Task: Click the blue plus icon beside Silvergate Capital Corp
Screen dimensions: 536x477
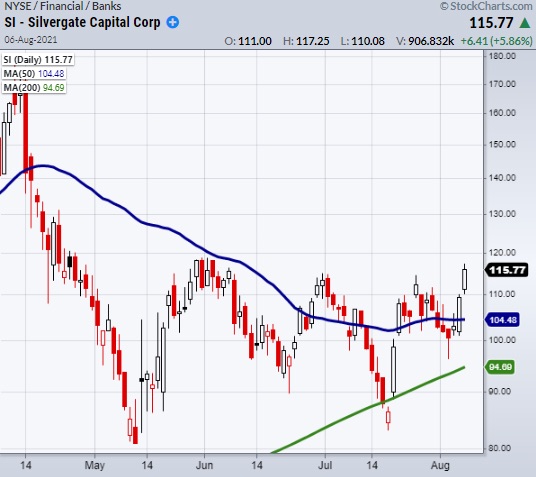Action: (x=173, y=23)
